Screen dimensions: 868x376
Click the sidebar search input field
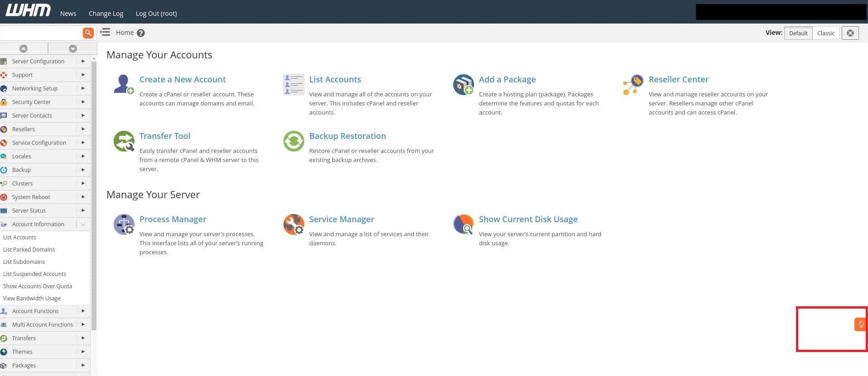(41, 33)
